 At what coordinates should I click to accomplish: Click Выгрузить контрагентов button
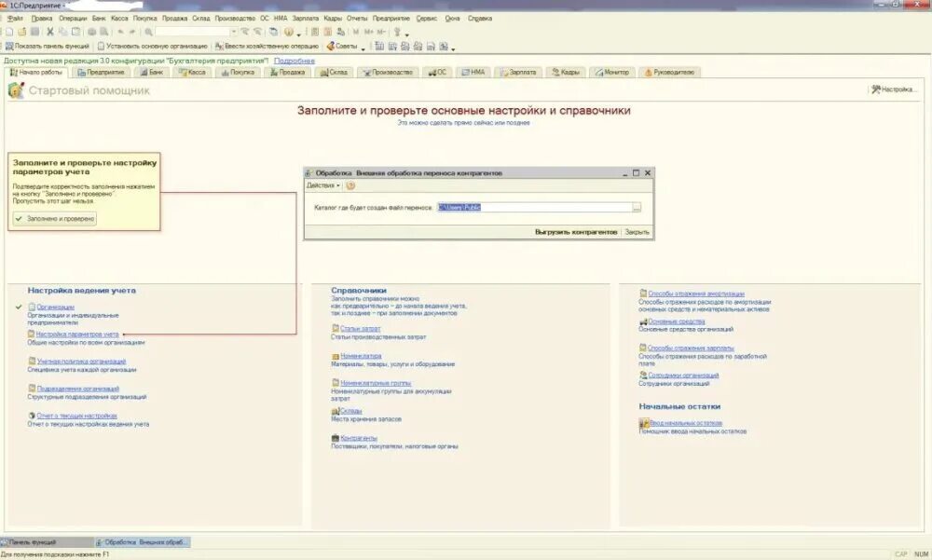click(576, 232)
